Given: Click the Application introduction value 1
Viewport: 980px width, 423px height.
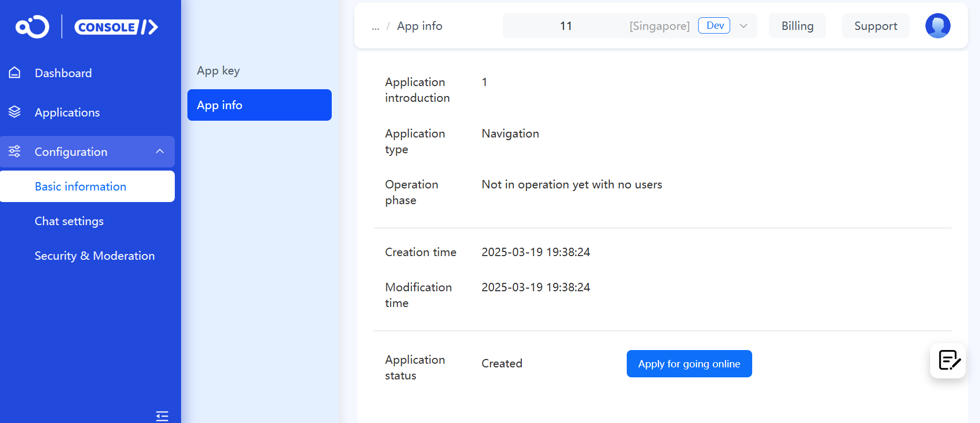Looking at the screenshot, I should click(484, 82).
